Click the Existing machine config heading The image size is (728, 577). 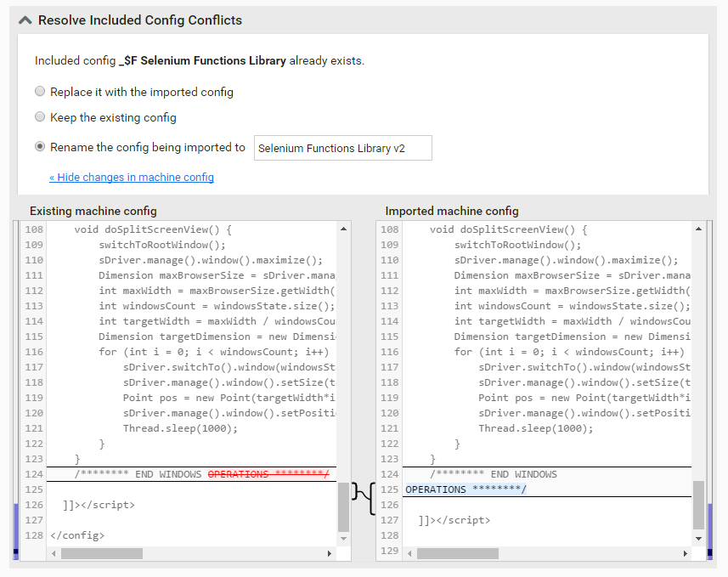(93, 211)
